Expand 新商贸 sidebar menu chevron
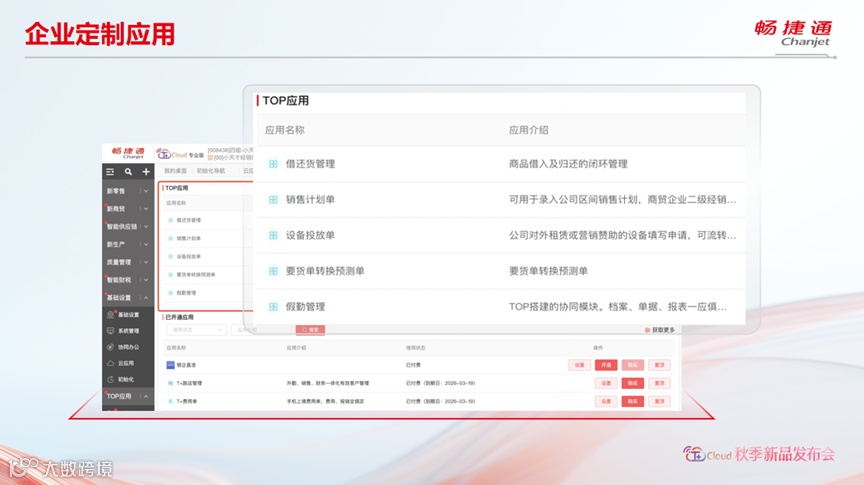 tap(146, 209)
